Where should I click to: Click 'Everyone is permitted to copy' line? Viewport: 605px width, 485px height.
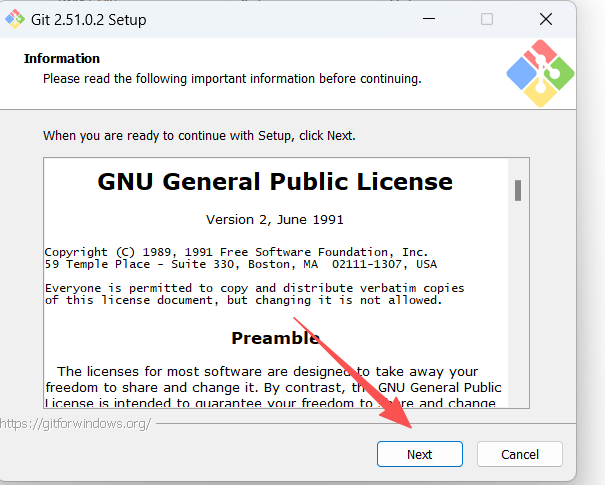click(x=254, y=288)
